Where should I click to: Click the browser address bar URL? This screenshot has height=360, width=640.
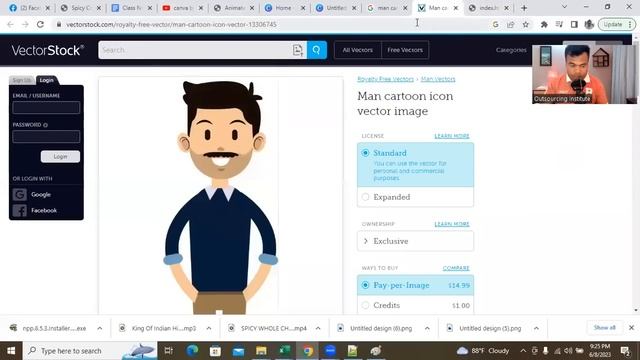tap(171, 24)
